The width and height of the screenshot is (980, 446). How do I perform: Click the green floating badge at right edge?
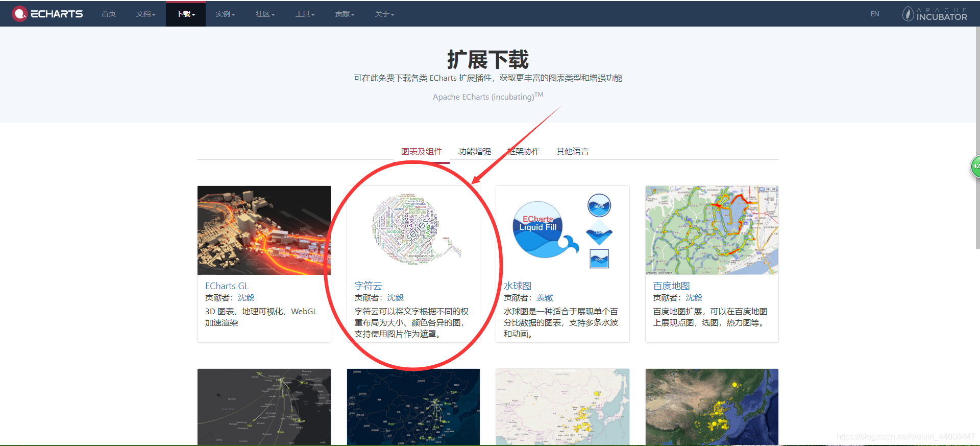click(x=975, y=167)
